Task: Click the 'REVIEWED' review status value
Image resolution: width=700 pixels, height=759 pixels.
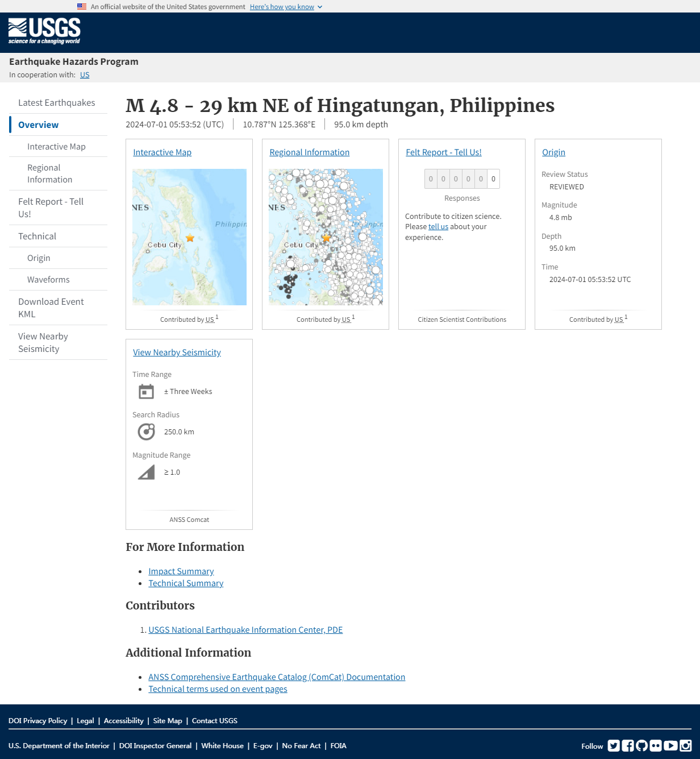Action: 566,187
